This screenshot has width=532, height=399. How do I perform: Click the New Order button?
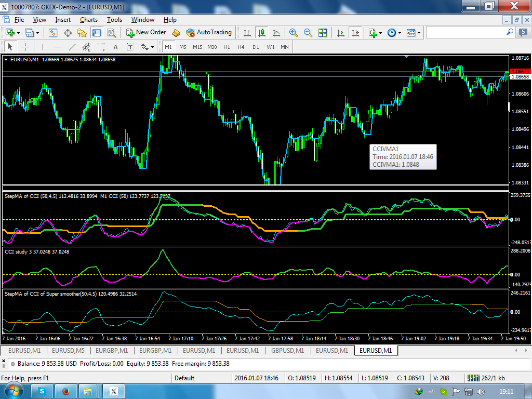(146, 32)
